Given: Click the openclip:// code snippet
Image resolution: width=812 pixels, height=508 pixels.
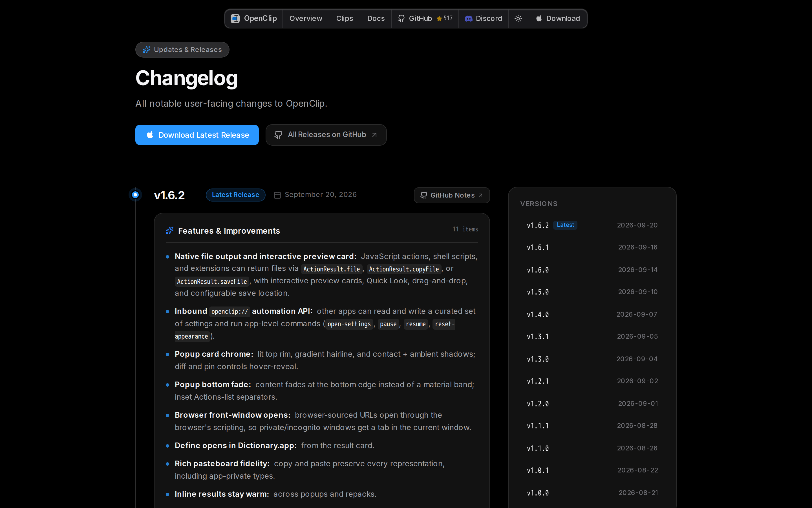Looking at the screenshot, I should point(230,312).
